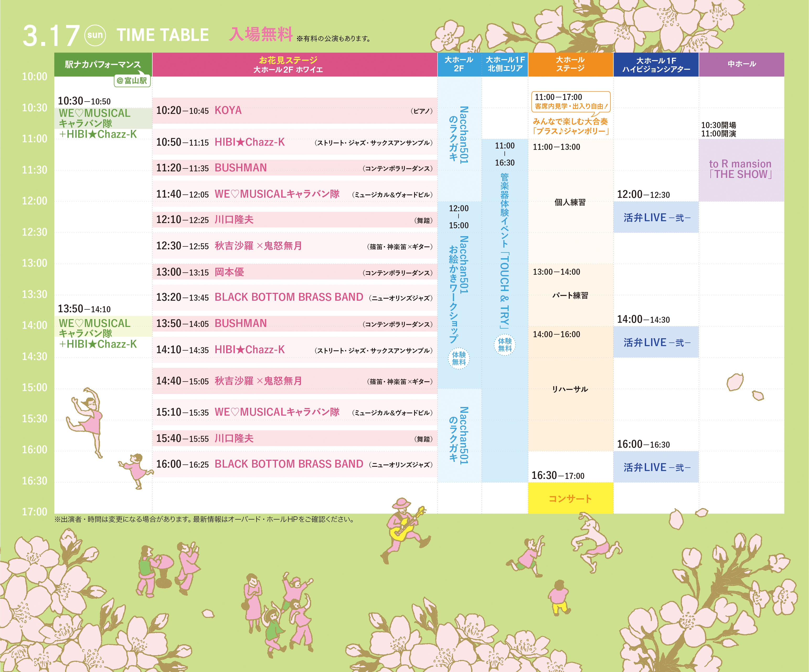809x672 pixels.
Task: Click the 体験無料 badge under Nacchan501 workshop
Action: [459, 358]
